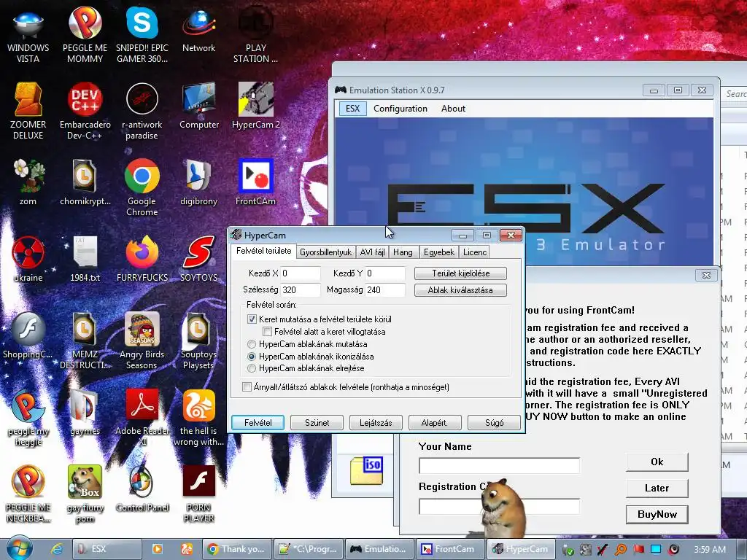Select the 1984.txt file icon
Image resolution: width=747 pixels, height=560 pixels.
pos(85,260)
